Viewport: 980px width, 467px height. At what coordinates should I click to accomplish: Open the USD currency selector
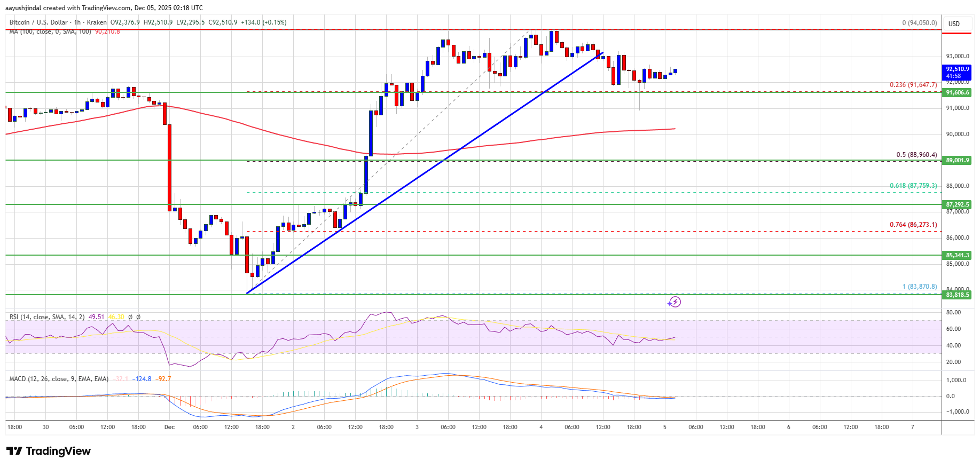tap(954, 24)
